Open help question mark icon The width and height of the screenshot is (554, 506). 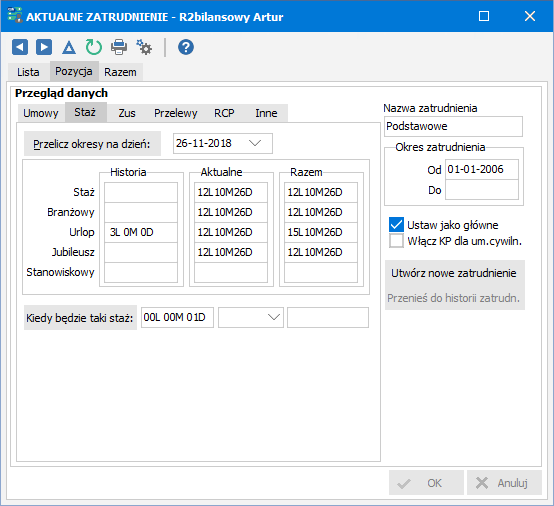tap(186, 47)
